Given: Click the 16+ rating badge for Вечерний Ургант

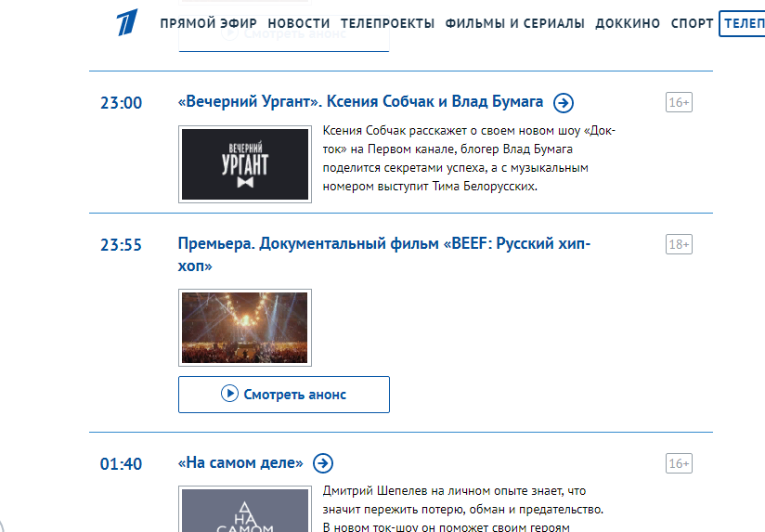Looking at the screenshot, I should coord(680,102).
